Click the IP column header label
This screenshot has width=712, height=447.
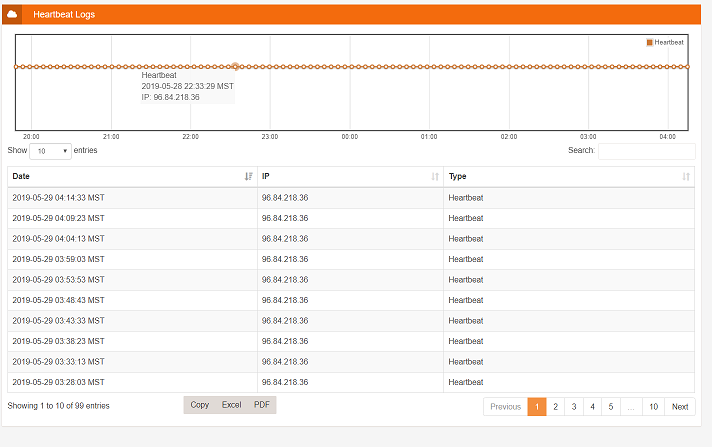point(266,176)
